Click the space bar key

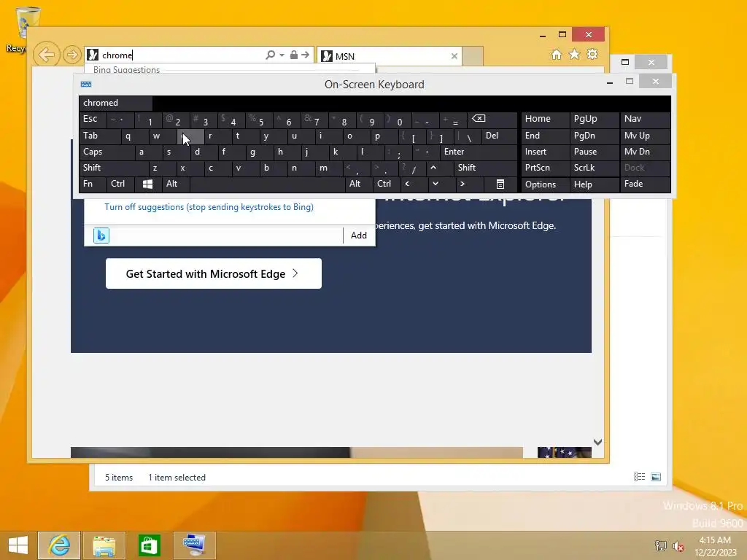pos(267,184)
